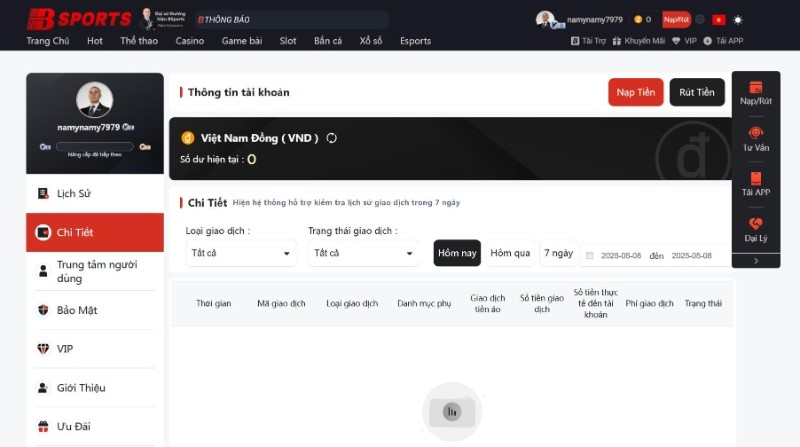Open VIP diamond link in header
Screen dimensions: 800x447
tap(684, 41)
